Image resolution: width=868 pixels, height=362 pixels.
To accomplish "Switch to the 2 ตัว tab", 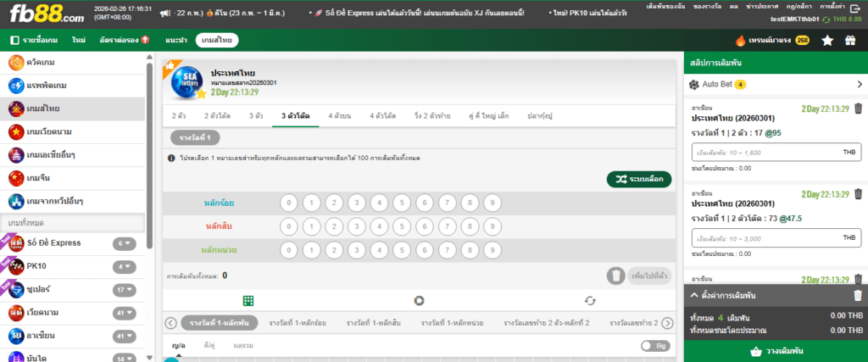I will [178, 116].
